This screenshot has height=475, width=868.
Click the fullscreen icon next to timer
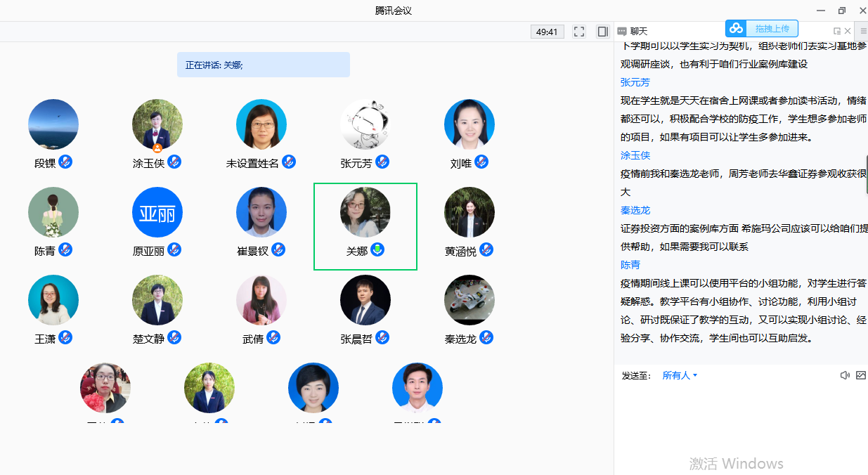coord(579,32)
